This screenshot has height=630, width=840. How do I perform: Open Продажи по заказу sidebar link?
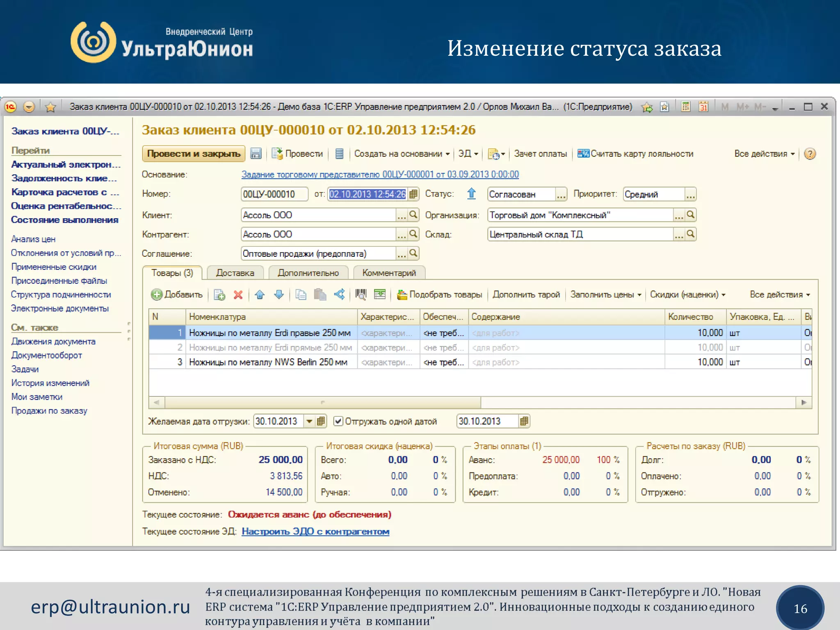click(49, 411)
